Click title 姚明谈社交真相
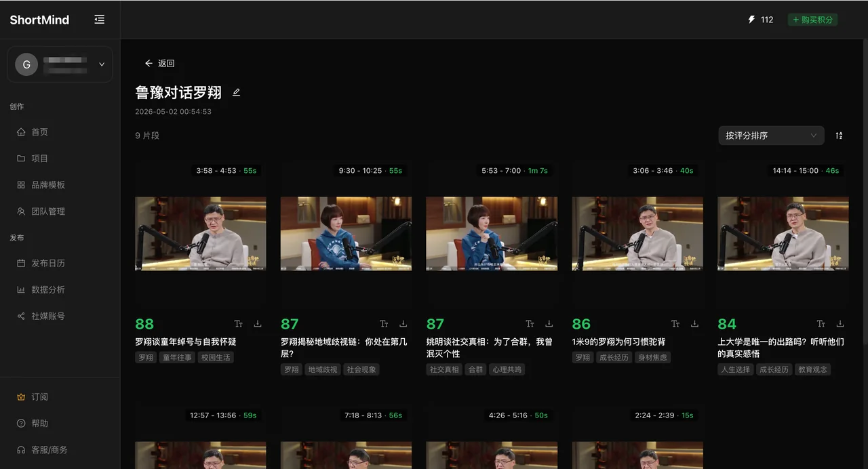868x469 pixels. [x=489, y=348]
